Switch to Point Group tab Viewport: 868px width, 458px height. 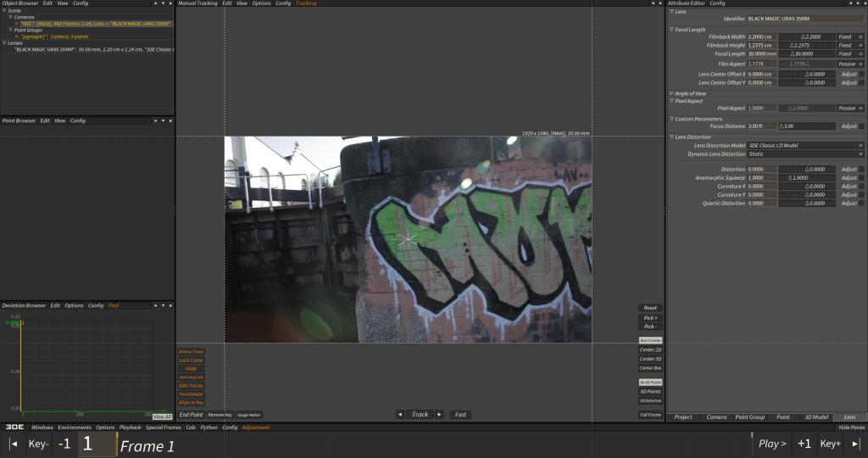[749, 417]
